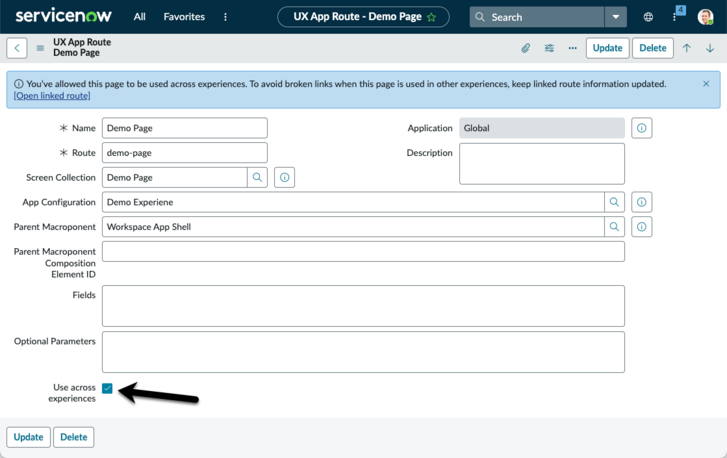Click the Parent Macroponent field

(353, 227)
